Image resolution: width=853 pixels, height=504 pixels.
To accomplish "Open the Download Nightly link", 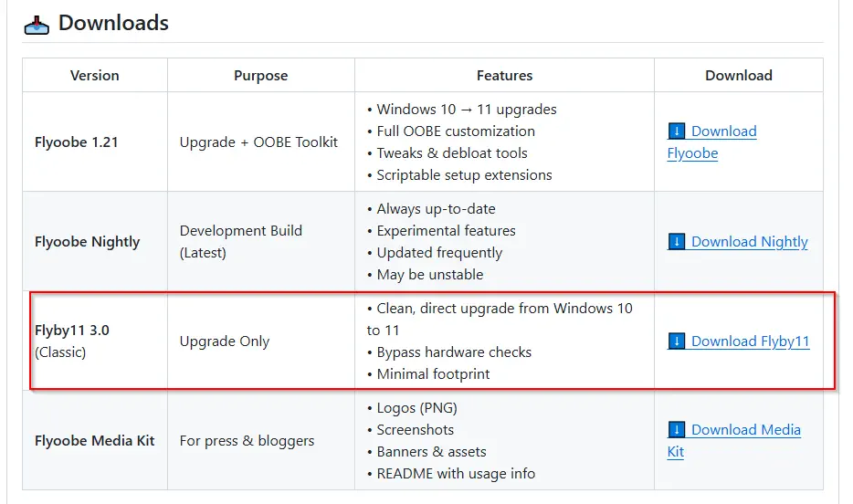I will 738,241.
